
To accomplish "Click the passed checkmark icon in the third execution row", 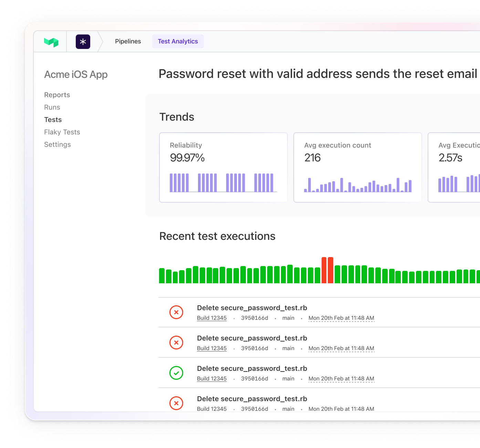I will point(176,373).
